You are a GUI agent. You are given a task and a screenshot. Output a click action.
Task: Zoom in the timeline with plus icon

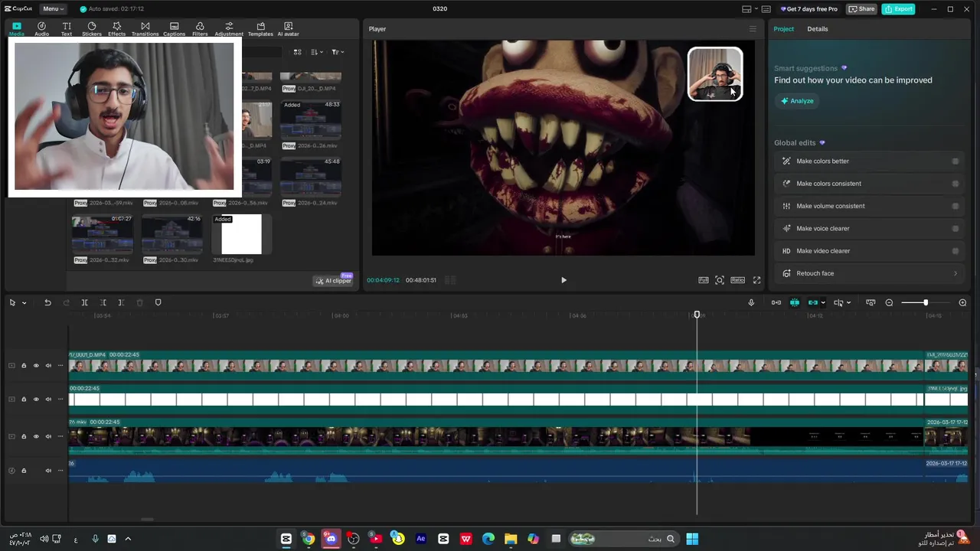pyautogui.click(x=962, y=302)
